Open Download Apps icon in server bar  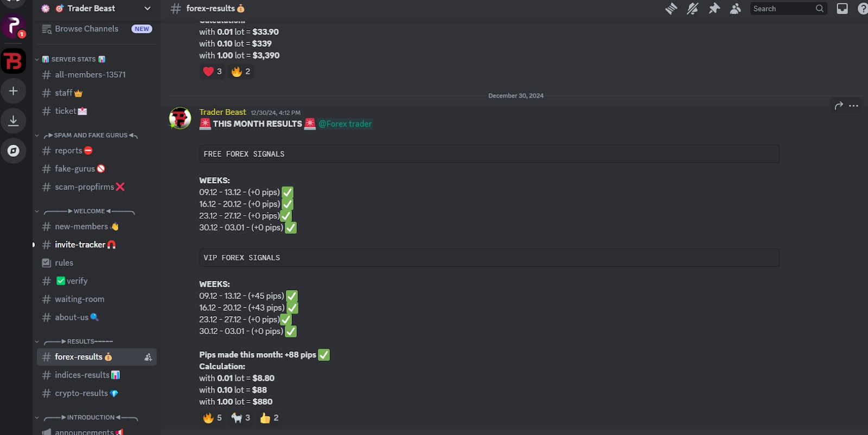14,120
